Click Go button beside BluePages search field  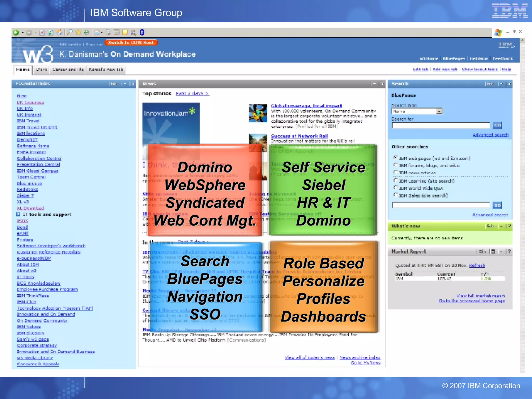tap(497, 125)
